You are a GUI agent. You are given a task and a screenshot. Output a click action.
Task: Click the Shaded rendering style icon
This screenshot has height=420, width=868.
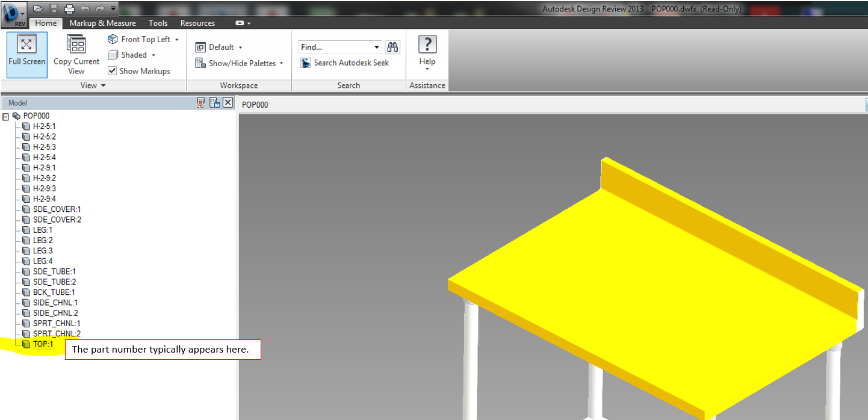[x=113, y=55]
